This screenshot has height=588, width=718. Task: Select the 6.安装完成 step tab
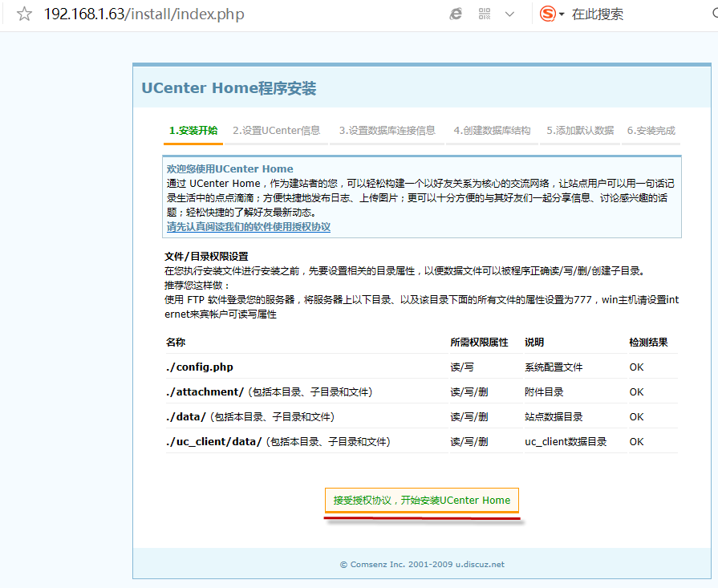[x=651, y=131]
